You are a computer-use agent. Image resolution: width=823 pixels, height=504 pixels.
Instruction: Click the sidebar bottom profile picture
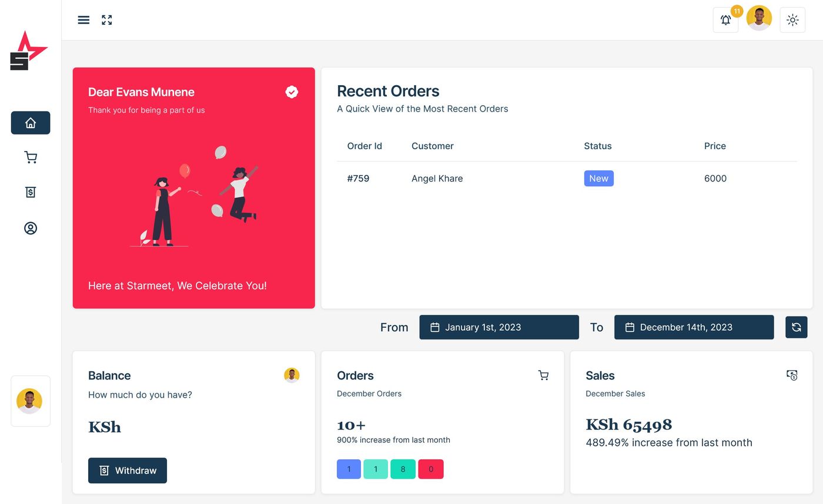click(x=30, y=401)
